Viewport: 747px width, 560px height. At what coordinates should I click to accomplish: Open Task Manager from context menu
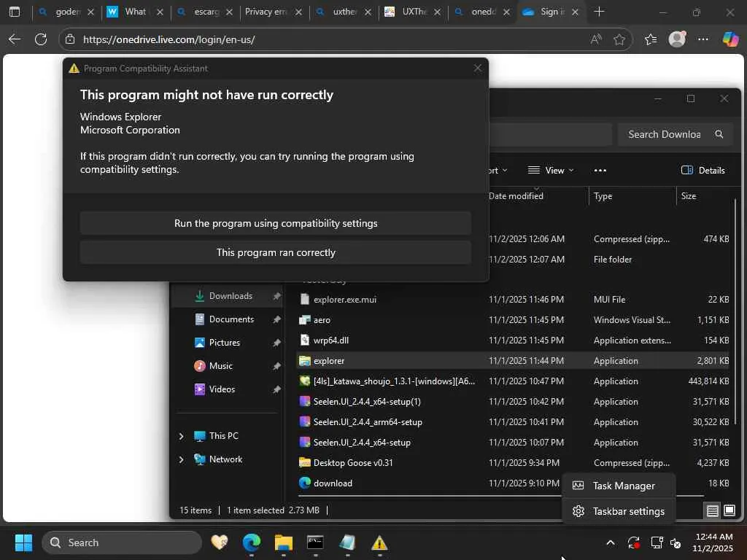[619, 486]
